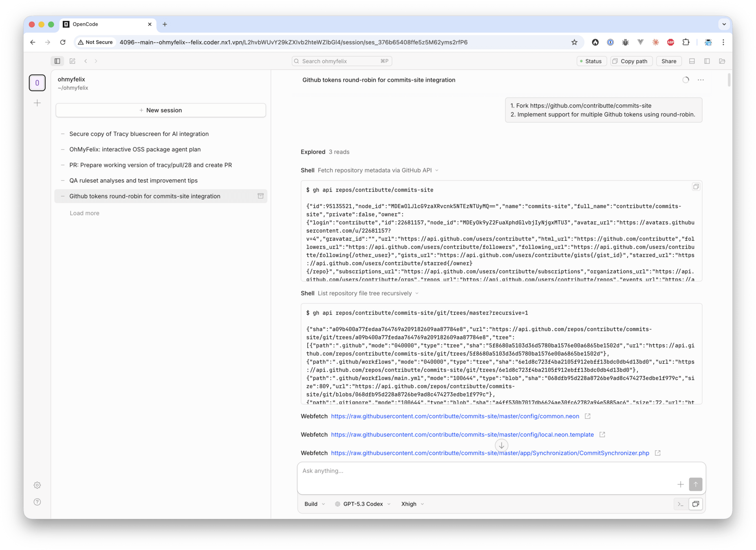Click the conversation vertical scrollbar

click(x=729, y=80)
